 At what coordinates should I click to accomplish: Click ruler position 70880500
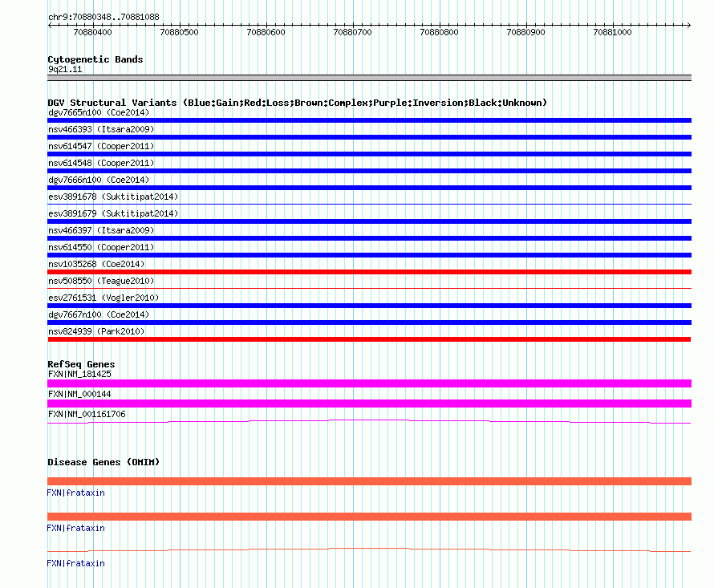click(x=180, y=32)
